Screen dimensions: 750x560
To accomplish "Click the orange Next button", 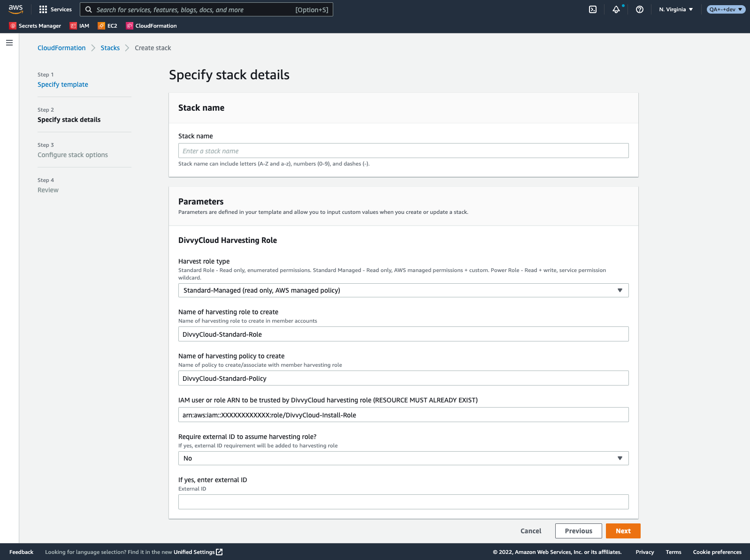I will (623, 531).
